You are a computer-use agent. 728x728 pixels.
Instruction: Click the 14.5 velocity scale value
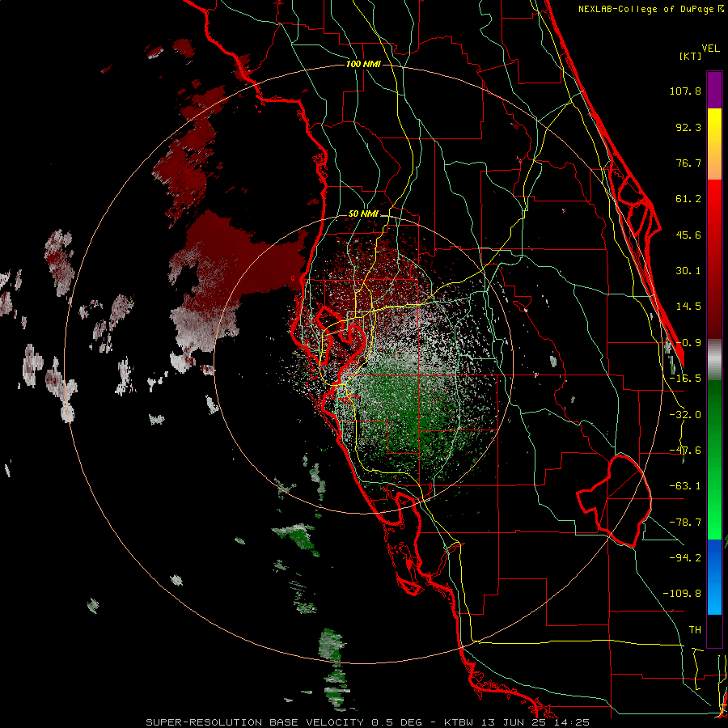click(x=688, y=307)
